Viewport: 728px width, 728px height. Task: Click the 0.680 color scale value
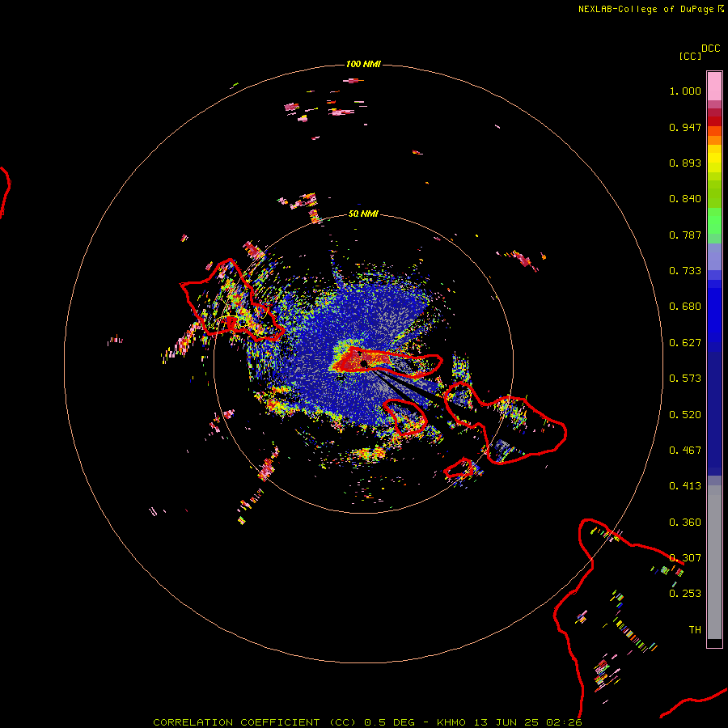tap(685, 307)
